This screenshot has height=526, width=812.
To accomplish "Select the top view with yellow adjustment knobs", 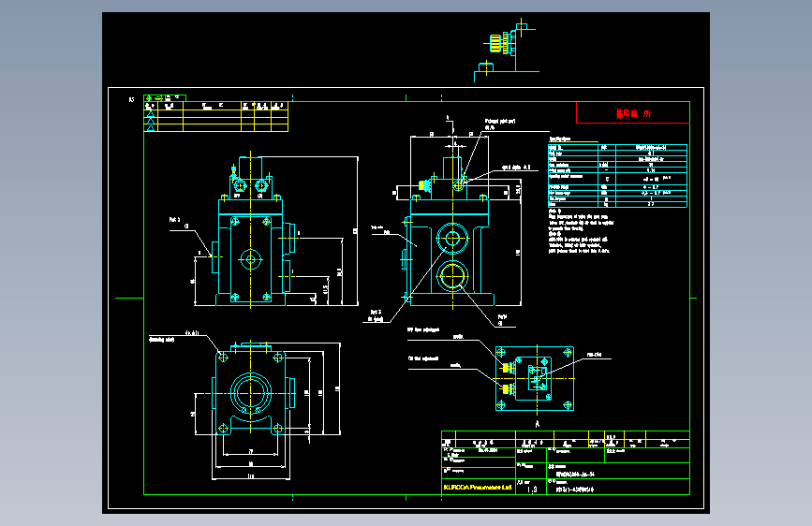I will coord(535,378).
